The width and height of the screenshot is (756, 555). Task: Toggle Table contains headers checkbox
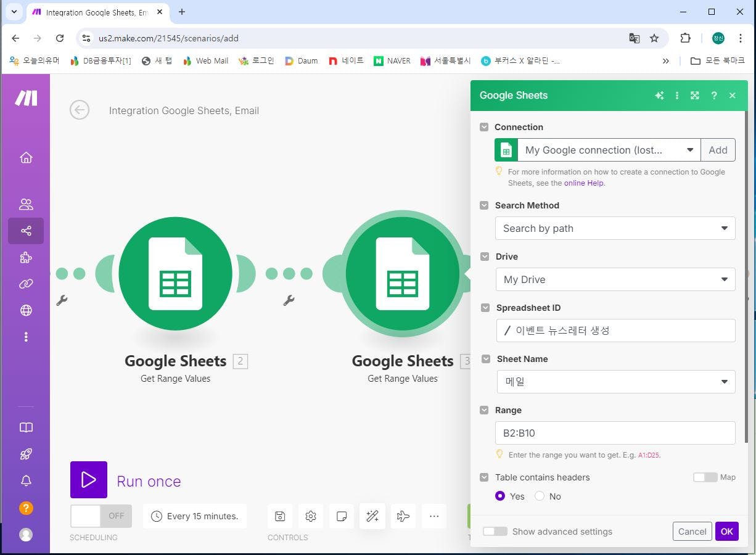[x=484, y=477]
